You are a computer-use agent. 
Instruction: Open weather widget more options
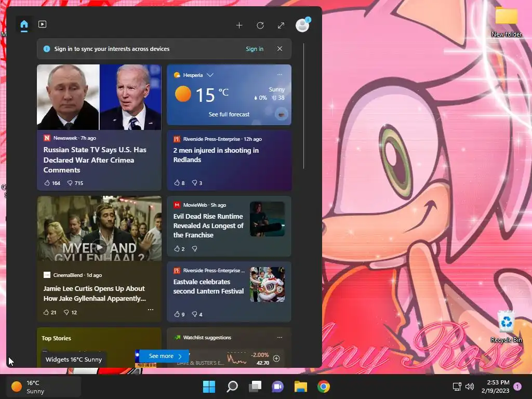click(280, 74)
